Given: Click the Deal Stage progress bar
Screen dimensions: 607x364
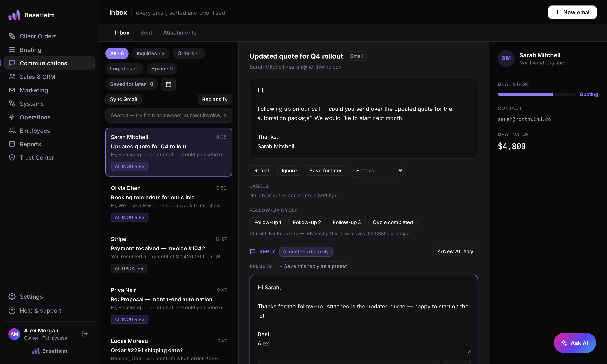Looking at the screenshot, I should coord(537,94).
